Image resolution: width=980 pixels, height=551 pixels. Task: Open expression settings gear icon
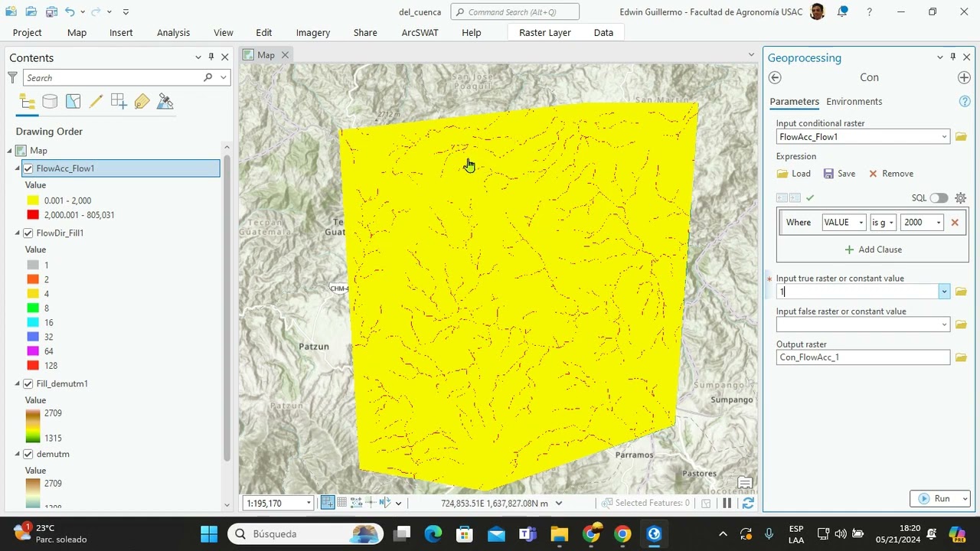tap(960, 197)
